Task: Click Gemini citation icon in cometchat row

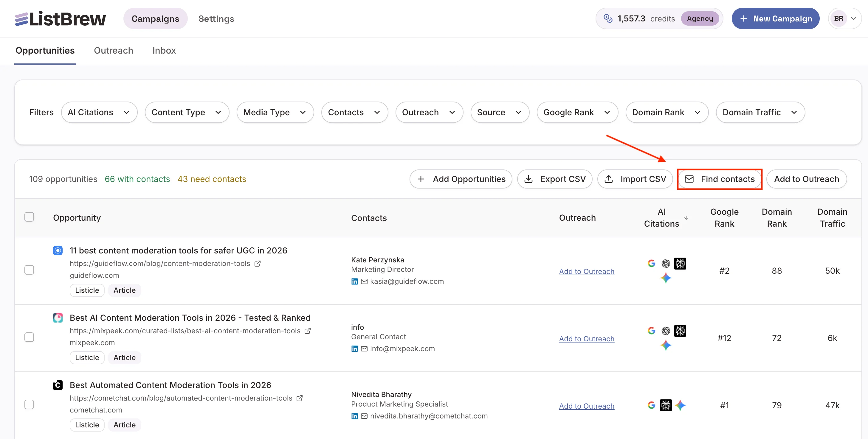Action: [680, 405]
